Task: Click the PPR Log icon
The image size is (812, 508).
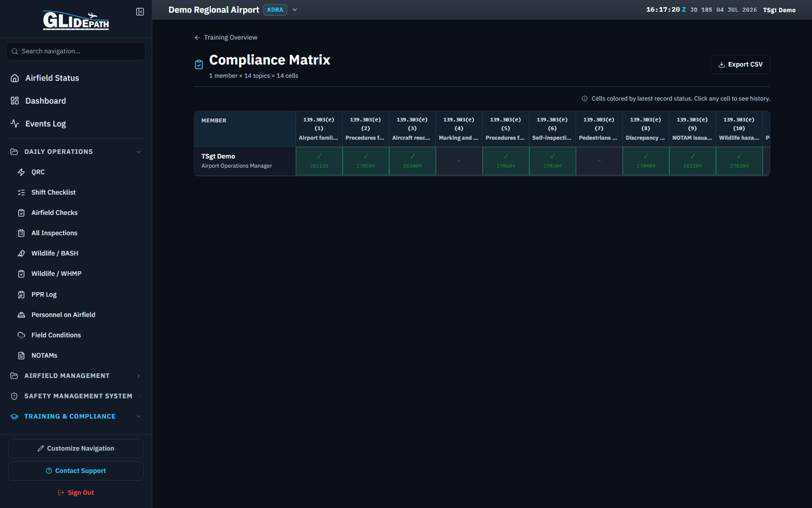Action: [21, 295]
